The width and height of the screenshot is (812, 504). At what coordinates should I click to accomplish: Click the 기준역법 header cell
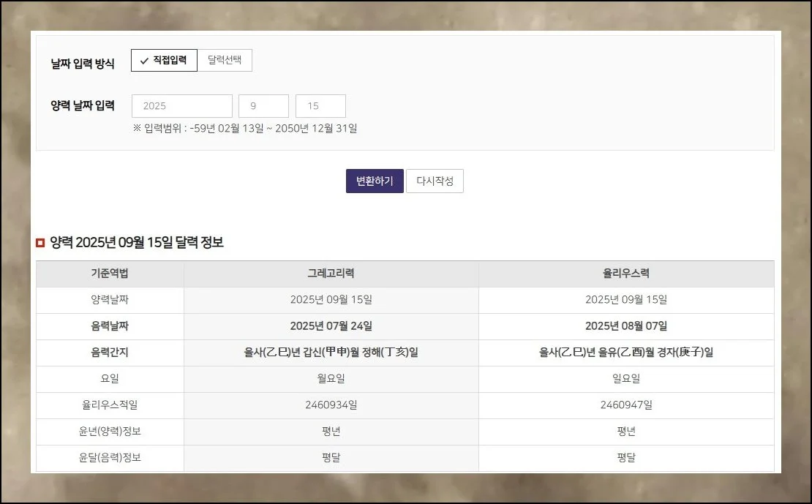click(108, 274)
